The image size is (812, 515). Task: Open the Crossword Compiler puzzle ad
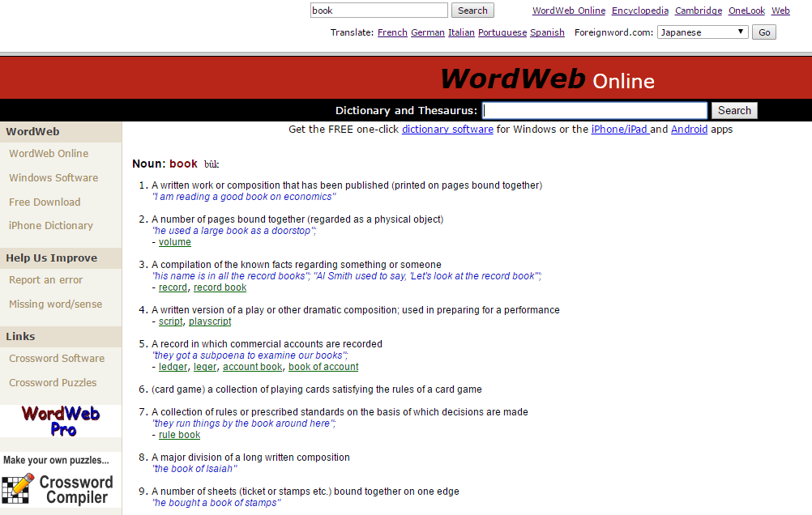pyautogui.click(x=58, y=483)
